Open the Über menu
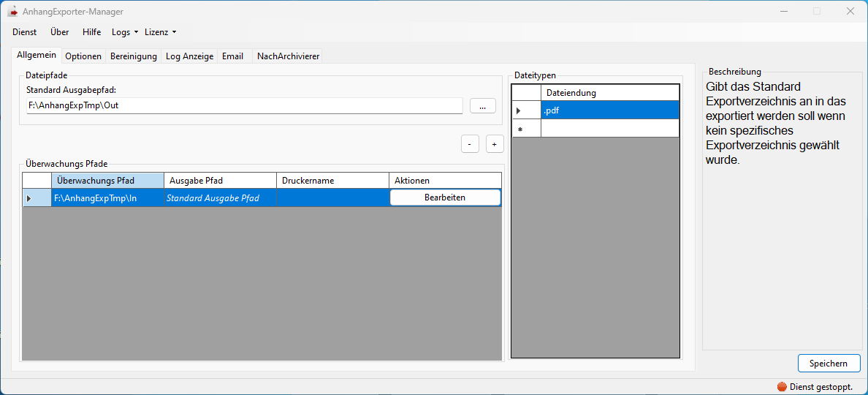The width and height of the screenshot is (868, 395). pos(59,32)
